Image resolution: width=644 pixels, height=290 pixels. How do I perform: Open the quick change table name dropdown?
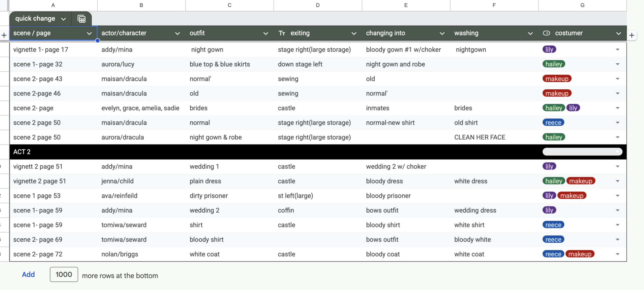[x=64, y=19]
